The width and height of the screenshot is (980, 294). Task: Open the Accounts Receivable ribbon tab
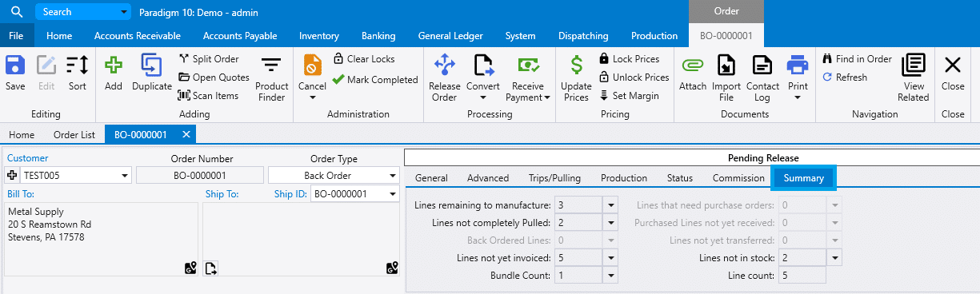tap(138, 36)
